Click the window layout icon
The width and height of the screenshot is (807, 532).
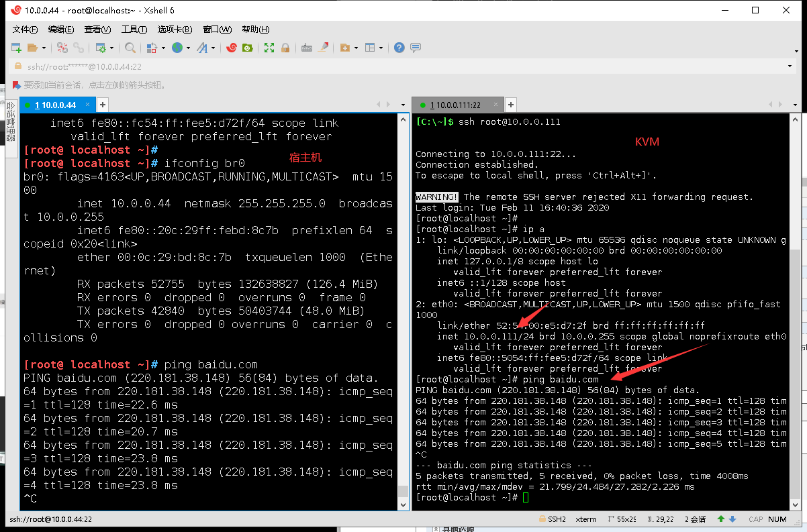tap(369, 48)
